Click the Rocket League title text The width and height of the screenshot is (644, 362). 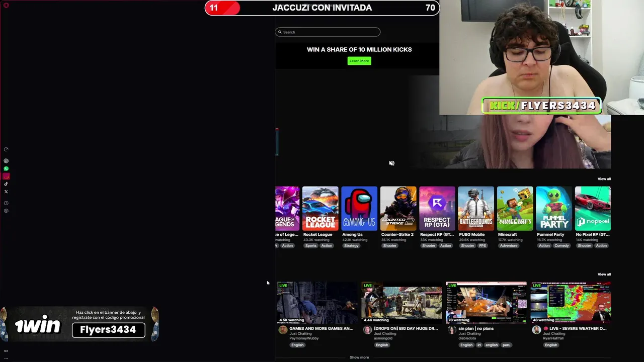point(317,235)
